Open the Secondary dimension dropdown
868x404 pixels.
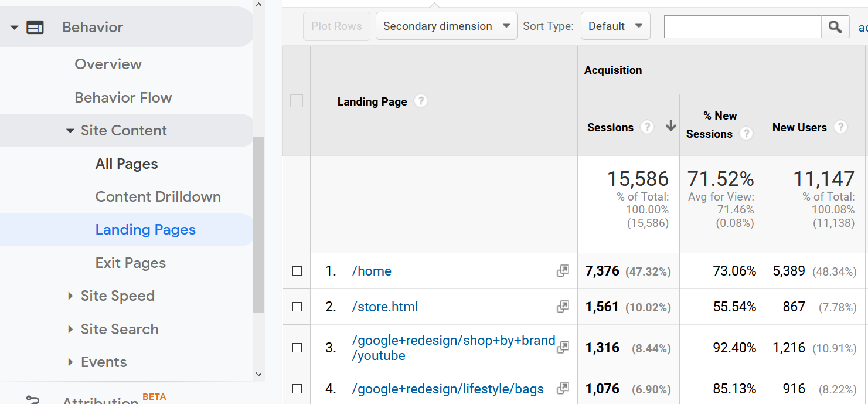click(x=447, y=26)
